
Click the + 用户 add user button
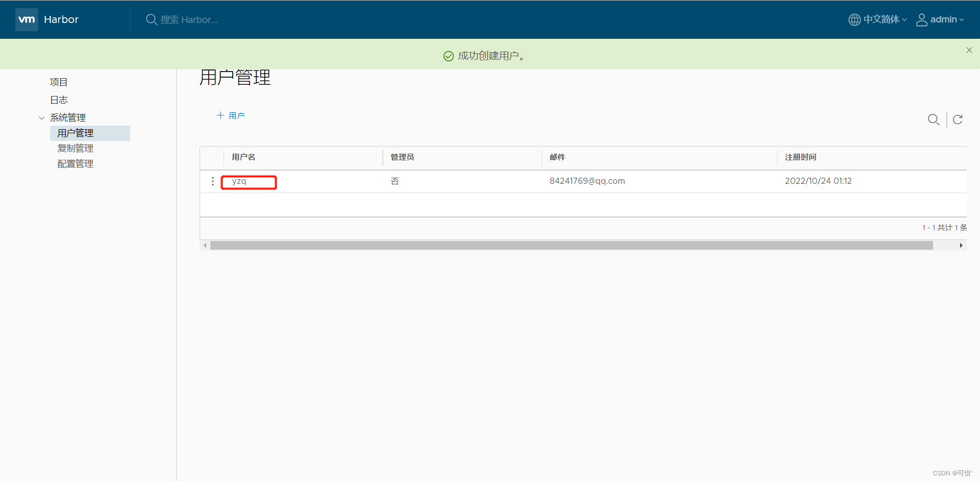click(x=231, y=115)
